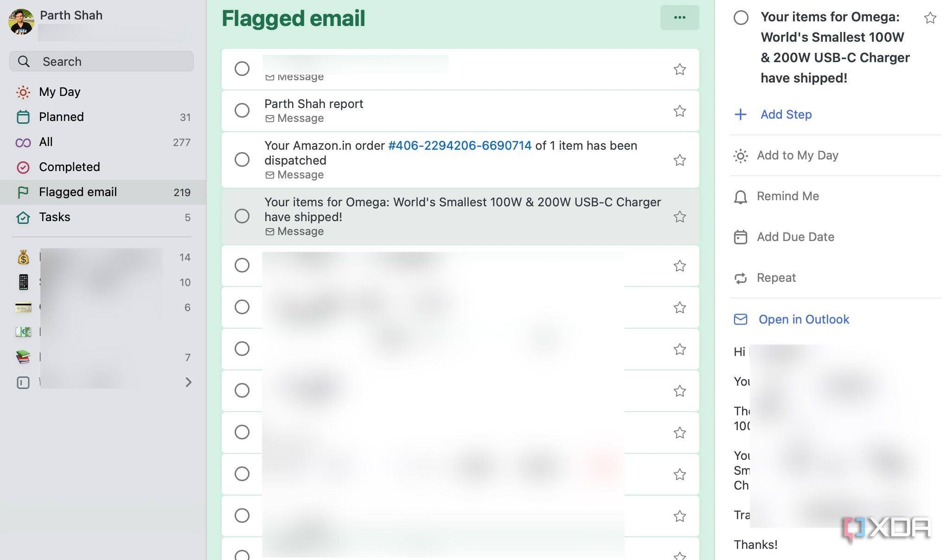Star the Amazon.in dispatched order task
The image size is (947, 560).
point(679,159)
